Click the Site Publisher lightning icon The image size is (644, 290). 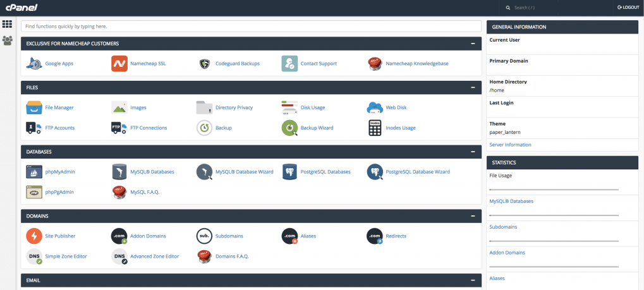click(x=34, y=236)
